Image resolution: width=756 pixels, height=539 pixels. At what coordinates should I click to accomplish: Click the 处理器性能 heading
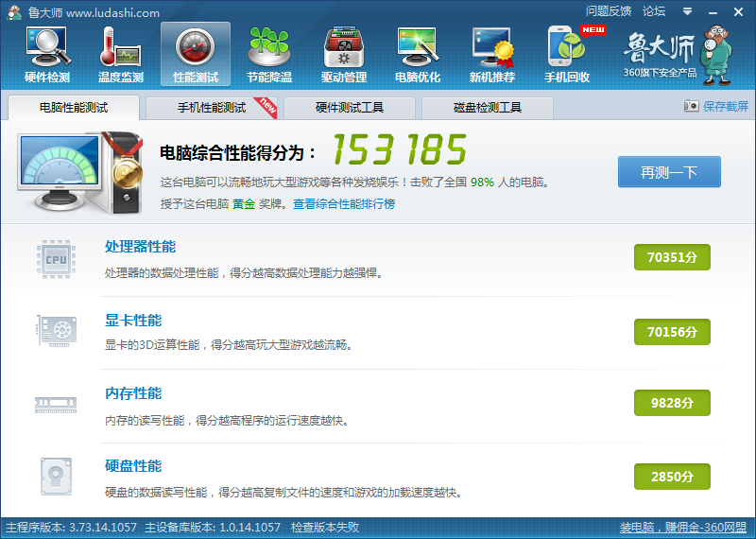140,247
